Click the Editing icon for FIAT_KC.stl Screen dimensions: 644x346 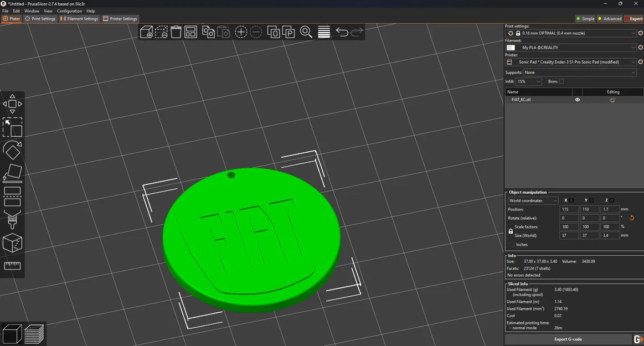click(x=612, y=100)
